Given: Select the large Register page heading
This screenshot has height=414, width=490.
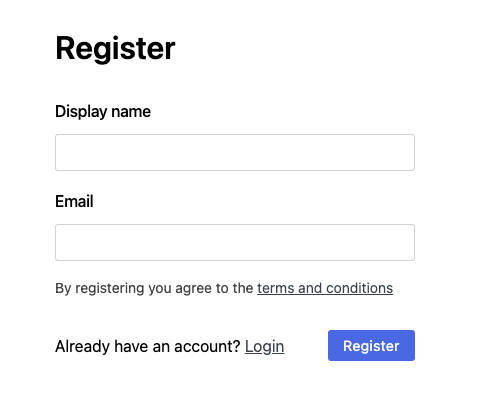Looking at the screenshot, I should pos(115,49).
